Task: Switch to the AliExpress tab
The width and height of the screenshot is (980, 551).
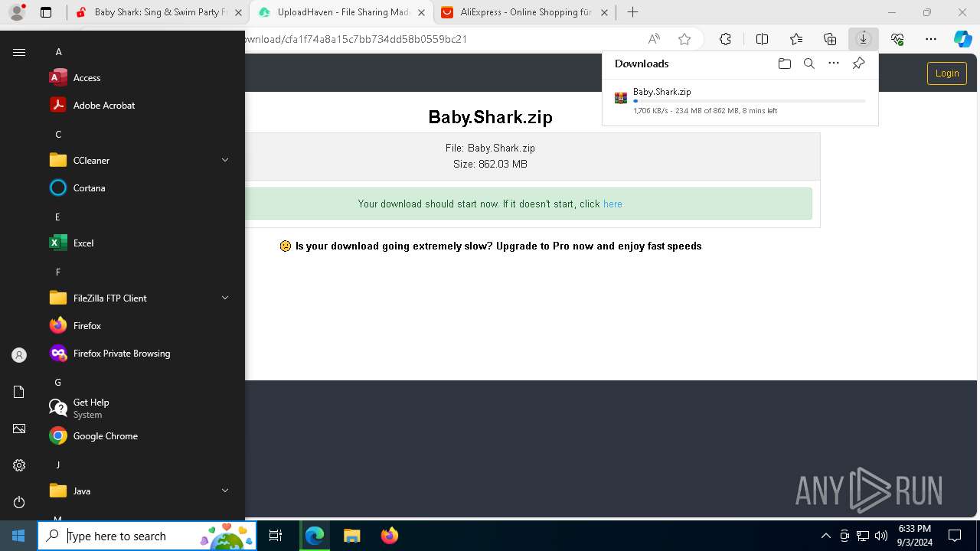Action: coord(525,12)
